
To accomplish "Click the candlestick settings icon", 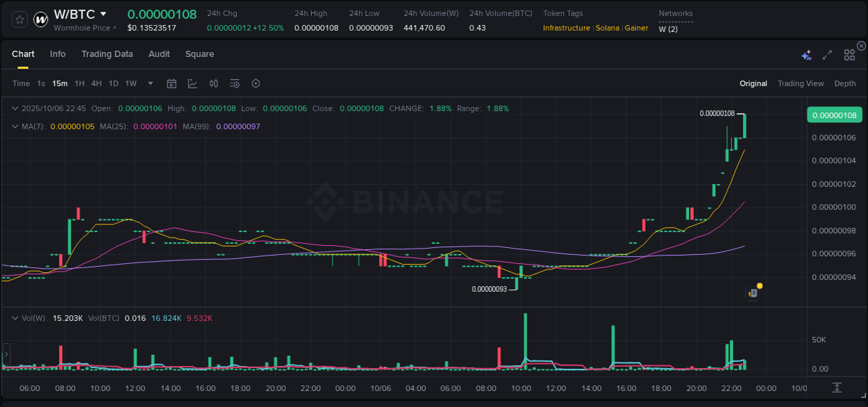I will click(x=213, y=83).
